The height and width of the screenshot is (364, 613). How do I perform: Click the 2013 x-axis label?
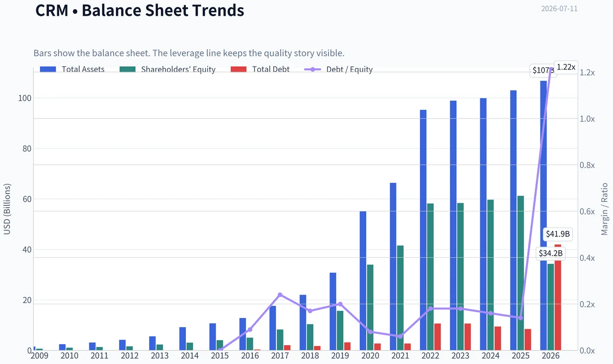point(159,355)
